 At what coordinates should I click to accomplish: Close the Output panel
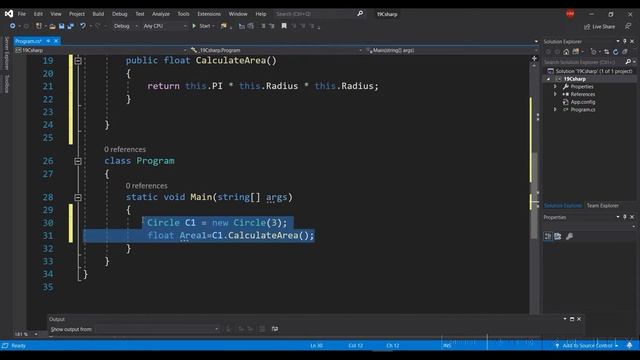click(579, 319)
